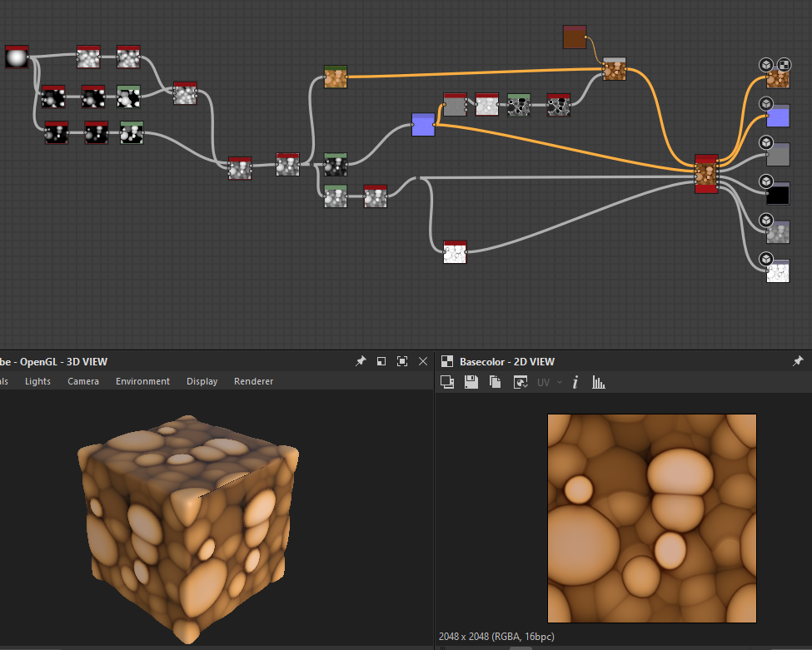
Task: Click the first icon in the 2D view toolbar
Action: pos(447,382)
